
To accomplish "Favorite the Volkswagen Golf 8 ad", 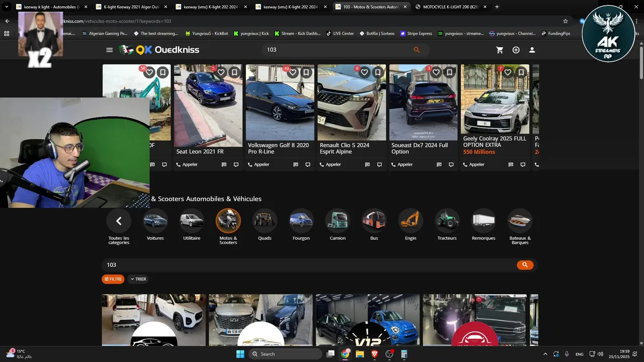I will coord(293,72).
